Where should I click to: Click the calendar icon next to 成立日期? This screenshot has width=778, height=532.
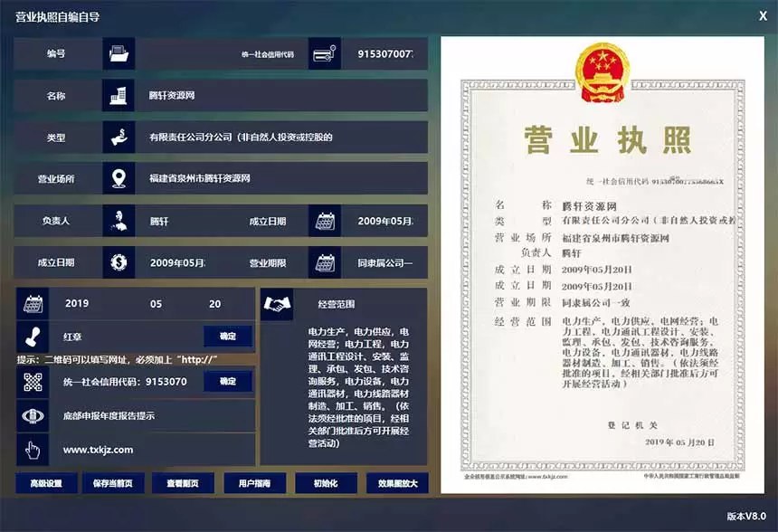pos(324,221)
